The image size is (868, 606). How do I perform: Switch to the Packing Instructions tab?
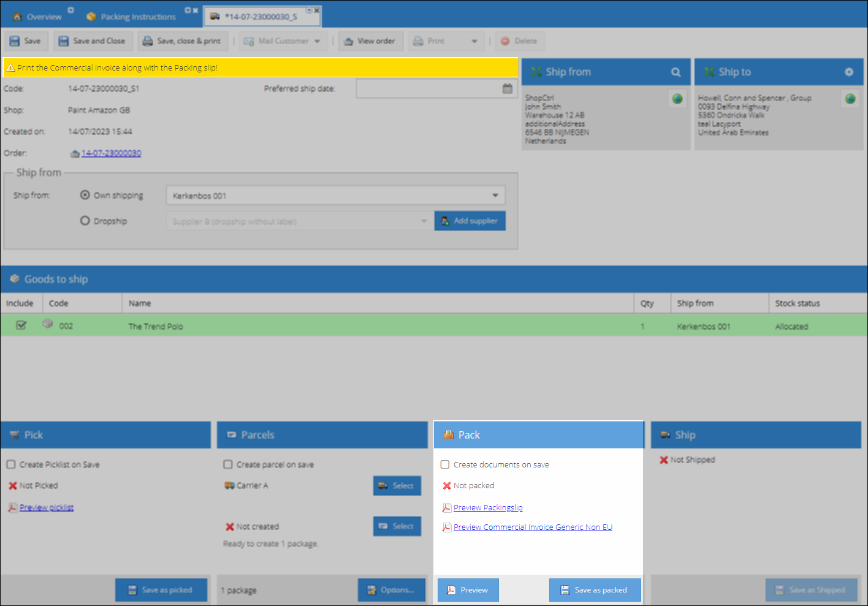[132, 17]
